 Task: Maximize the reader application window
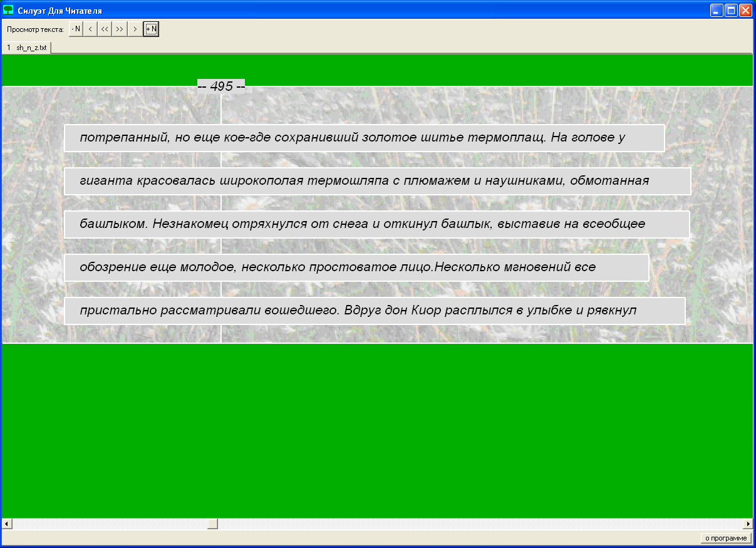(730, 10)
